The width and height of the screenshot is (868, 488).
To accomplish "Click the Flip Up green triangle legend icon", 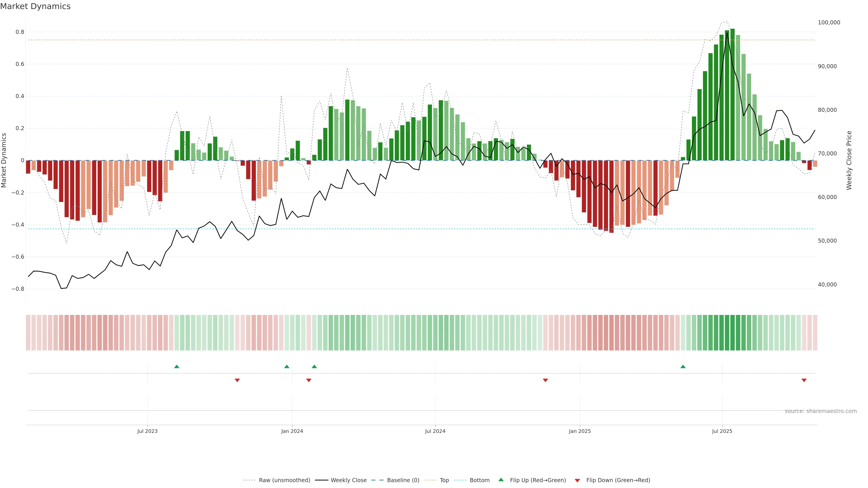I will click(501, 480).
